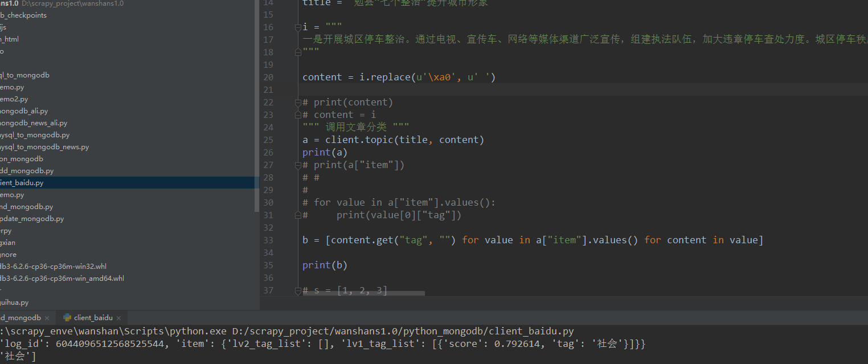The height and width of the screenshot is (364, 868).
Task: Click the python.exe command line in console
Action: tap(286, 332)
